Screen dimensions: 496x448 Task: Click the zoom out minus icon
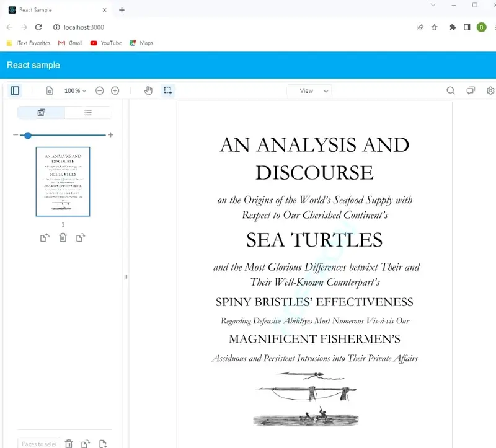[x=100, y=90]
